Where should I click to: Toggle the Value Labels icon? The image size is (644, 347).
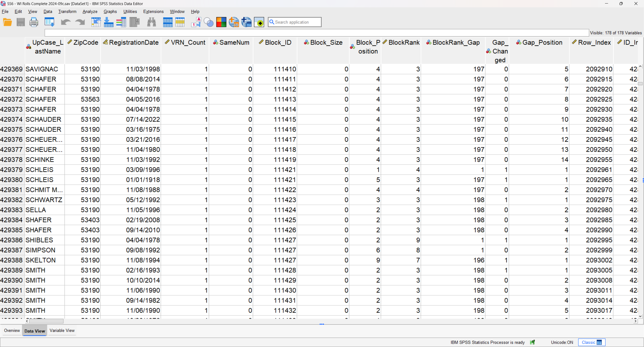pyautogui.click(x=196, y=22)
